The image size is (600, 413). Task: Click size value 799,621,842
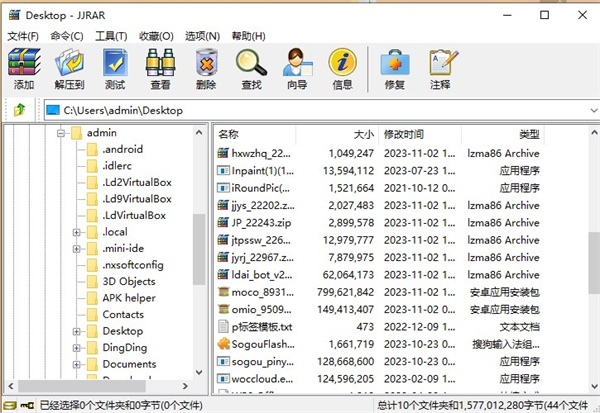pyautogui.click(x=345, y=292)
